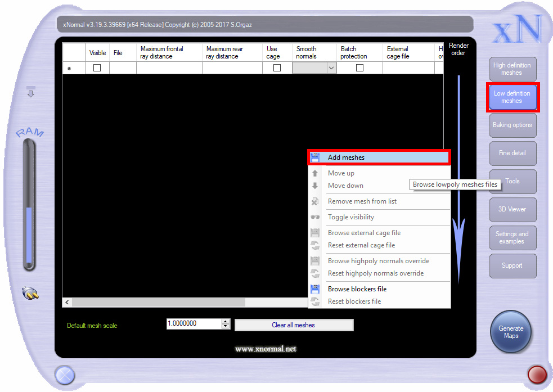553x392 pixels.
Task: Click the glasses icon for Toggle visibility
Action: 315,217
